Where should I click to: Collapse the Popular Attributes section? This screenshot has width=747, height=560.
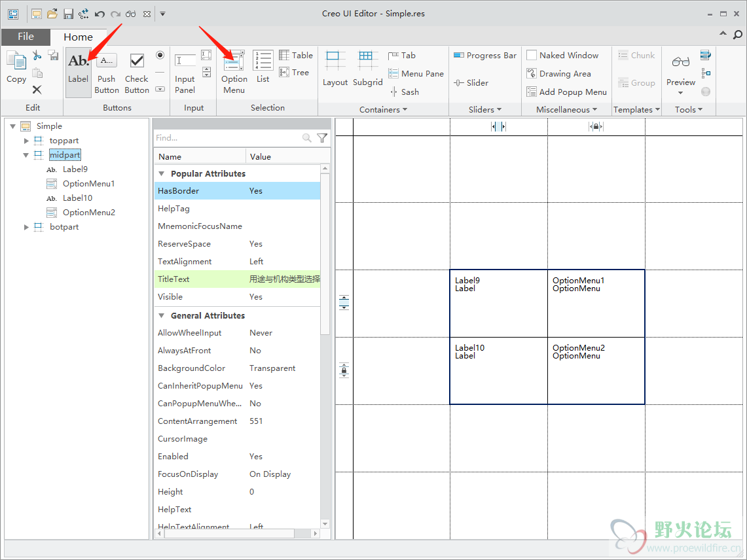point(162,174)
